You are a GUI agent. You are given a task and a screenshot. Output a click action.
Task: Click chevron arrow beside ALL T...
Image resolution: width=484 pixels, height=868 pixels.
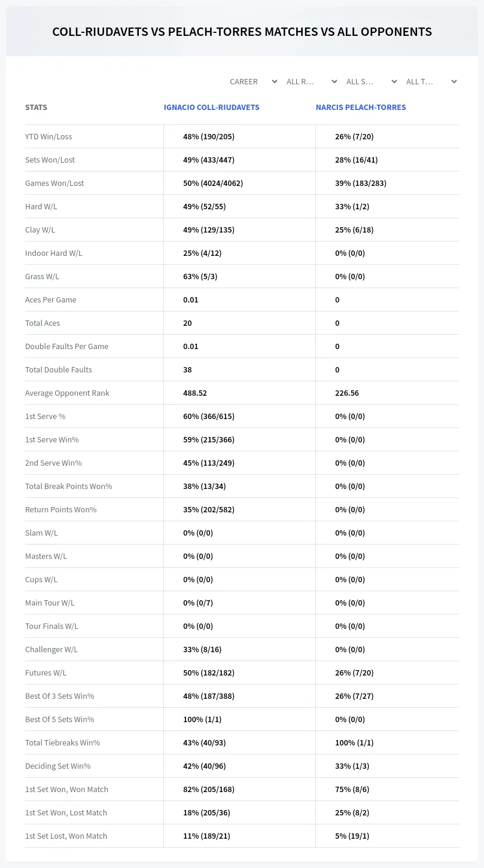click(454, 81)
